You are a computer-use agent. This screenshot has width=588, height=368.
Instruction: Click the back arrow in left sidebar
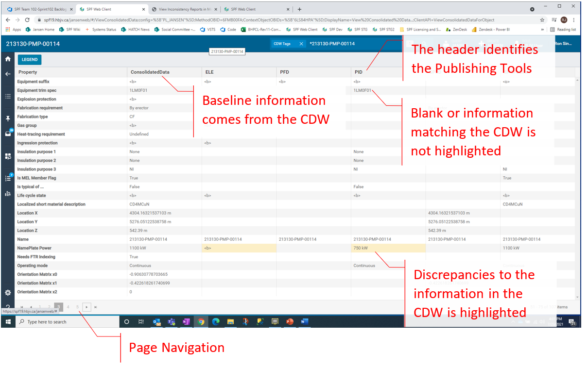[x=8, y=74]
